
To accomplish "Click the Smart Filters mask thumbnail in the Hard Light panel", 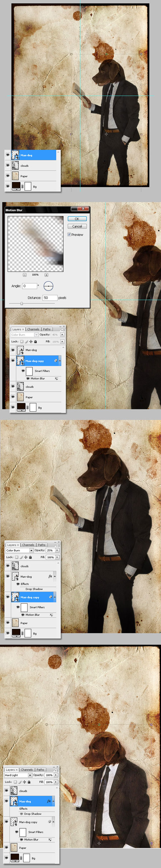I will 23,832.
